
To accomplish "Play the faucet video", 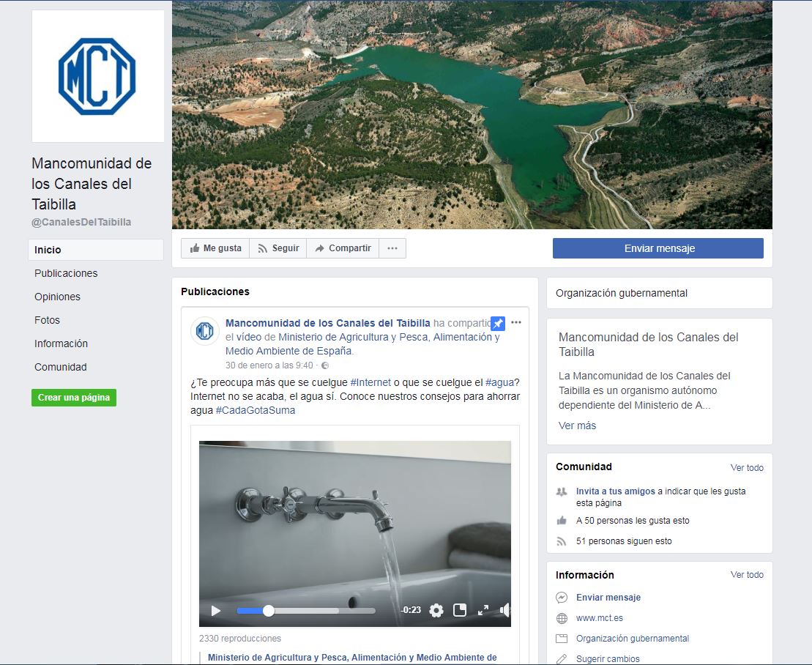I will click(216, 611).
